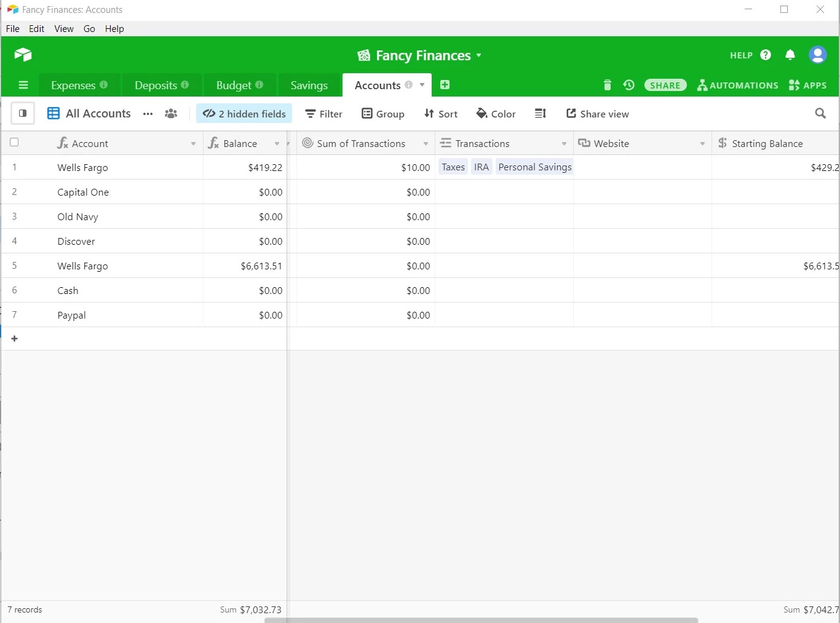Click the search magnifier icon
This screenshot has height=623, width=840.
[x=820, y=113]
